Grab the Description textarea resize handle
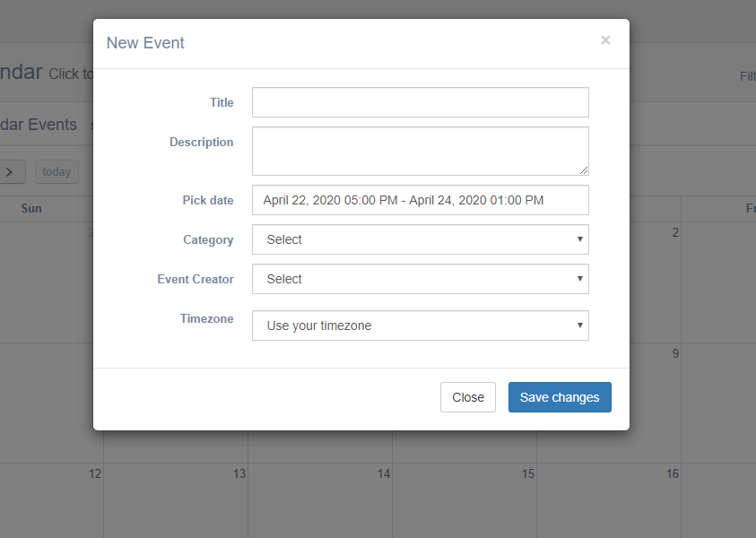 pyautogui.click(x=584, y=170)
